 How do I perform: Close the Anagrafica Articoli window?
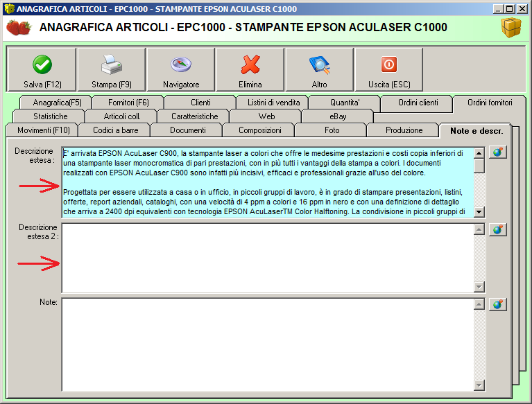pyautogui.click(x=522, y=9)
